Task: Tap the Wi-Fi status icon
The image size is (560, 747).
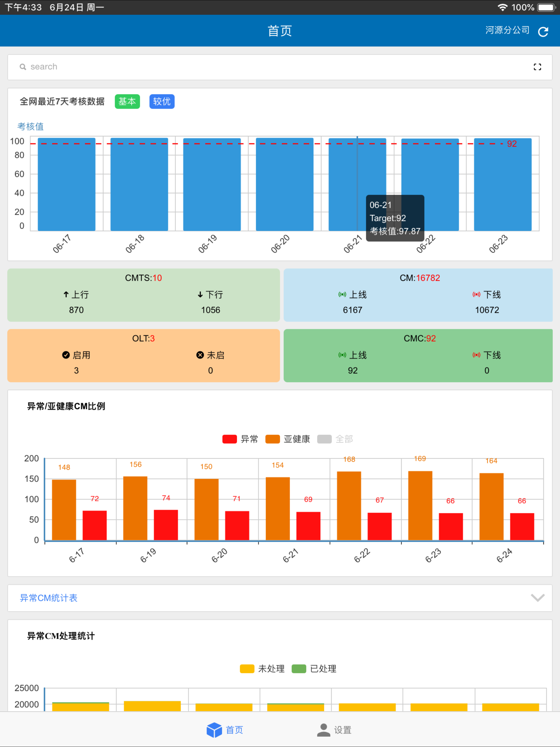Action: click(503, 7)
